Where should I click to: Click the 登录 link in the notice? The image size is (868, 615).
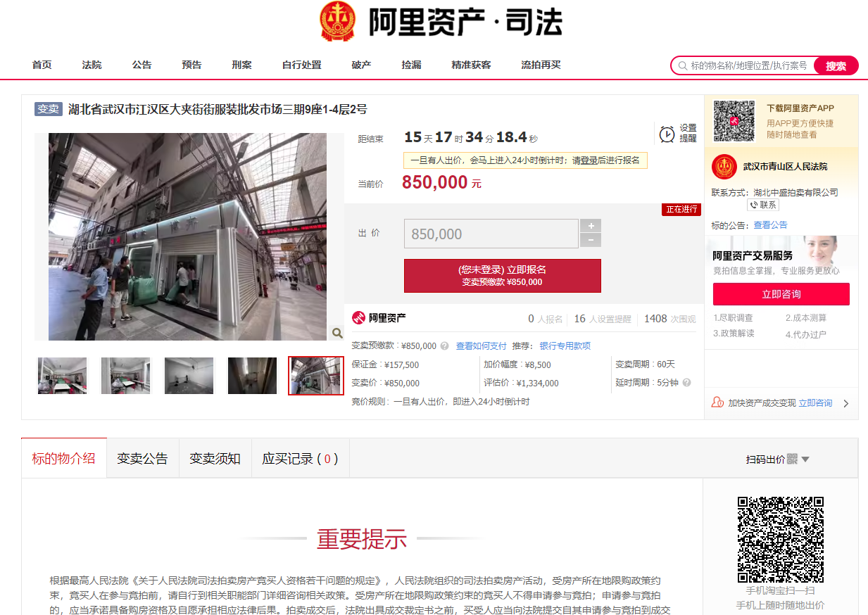pyautogui.click(x=589, y=160)
